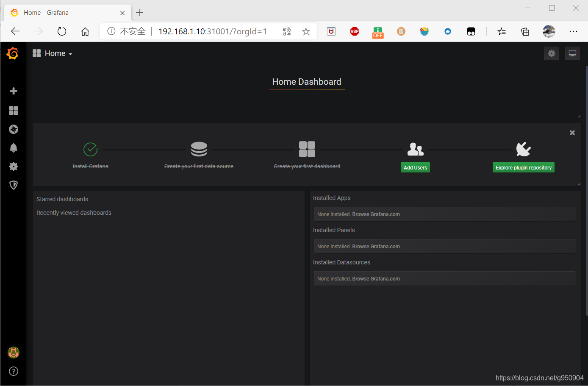Click the Add Users button
This screenshot has width=588, height=386.
click(x=416, y=167)
